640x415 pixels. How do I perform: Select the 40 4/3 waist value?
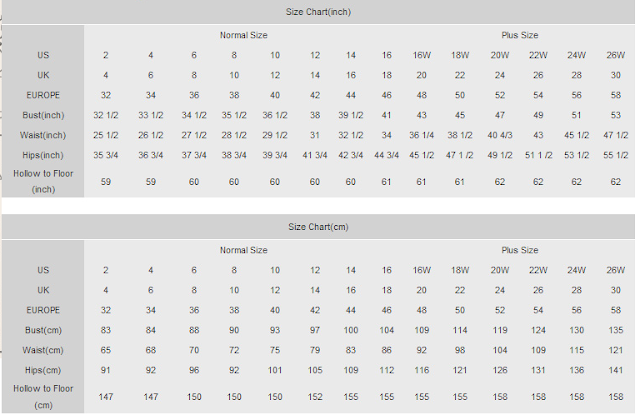(500, 135)
